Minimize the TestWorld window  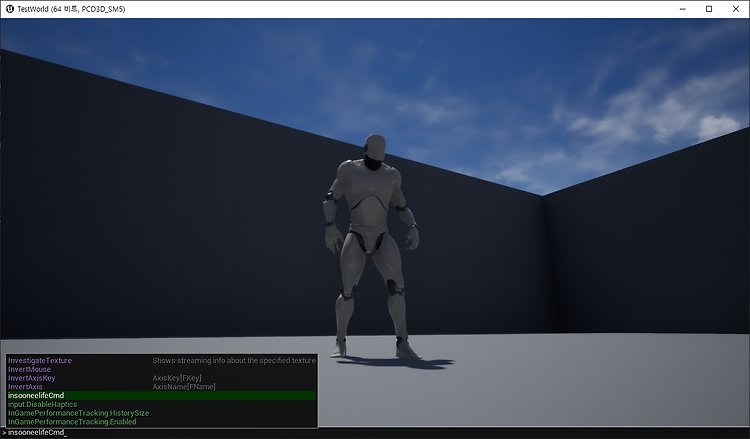[683, 9]
